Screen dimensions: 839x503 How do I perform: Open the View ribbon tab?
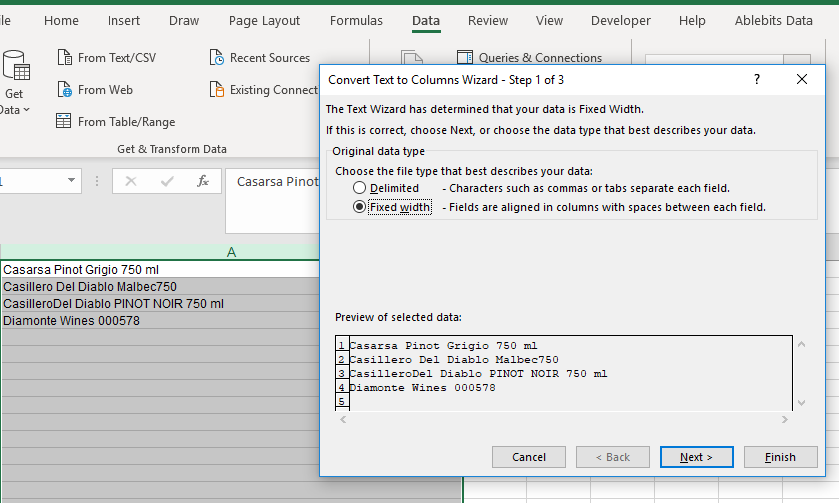(550, 20)
